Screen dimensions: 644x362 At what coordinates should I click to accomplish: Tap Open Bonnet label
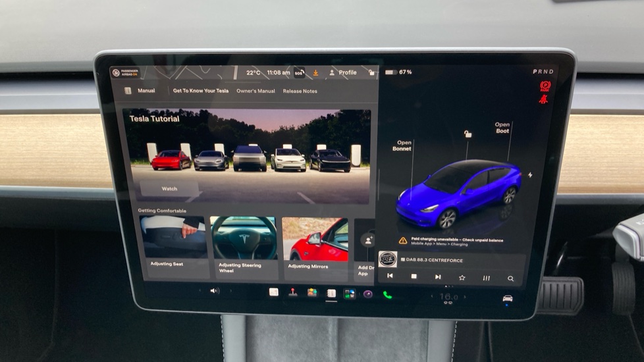click(x=402, y=145)
